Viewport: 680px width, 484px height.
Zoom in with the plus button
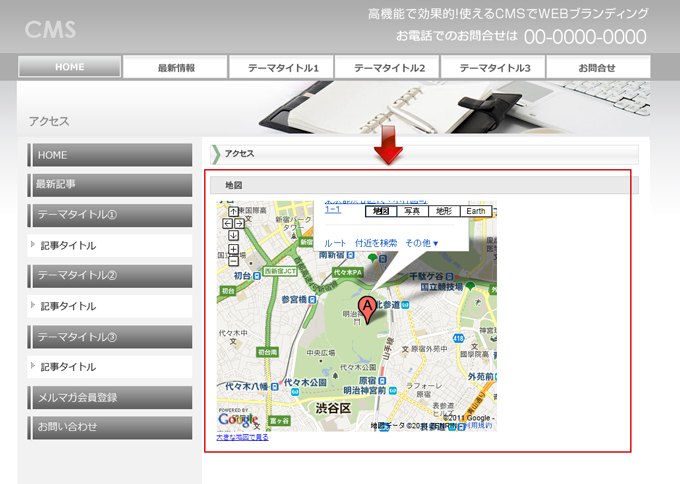click(x=233, y=249)
